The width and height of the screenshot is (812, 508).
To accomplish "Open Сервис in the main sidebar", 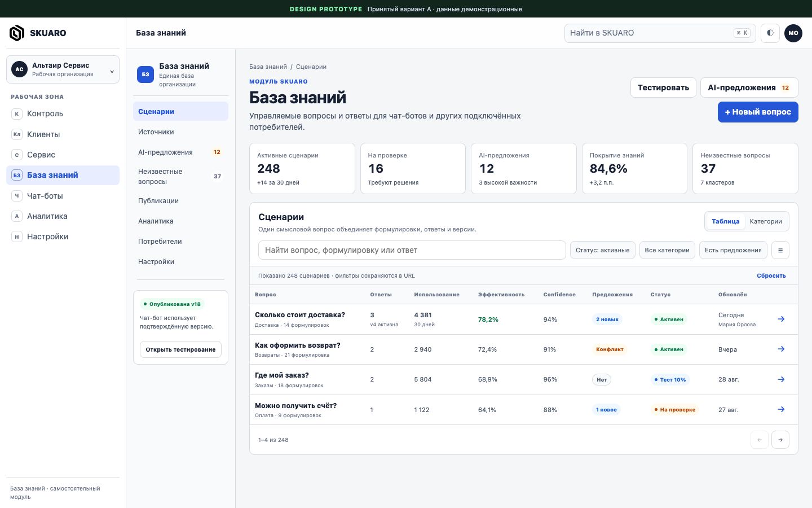I will point(63,155).
